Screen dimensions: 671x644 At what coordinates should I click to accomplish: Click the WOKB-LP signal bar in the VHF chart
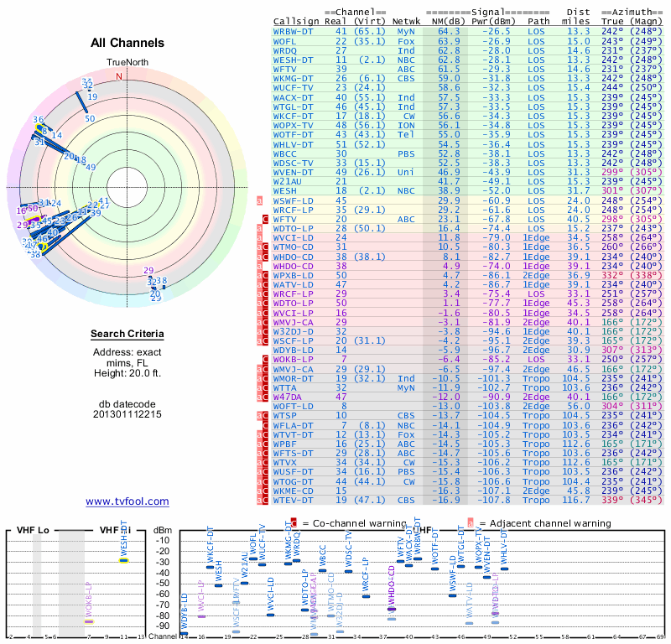(x=89, y=621)
